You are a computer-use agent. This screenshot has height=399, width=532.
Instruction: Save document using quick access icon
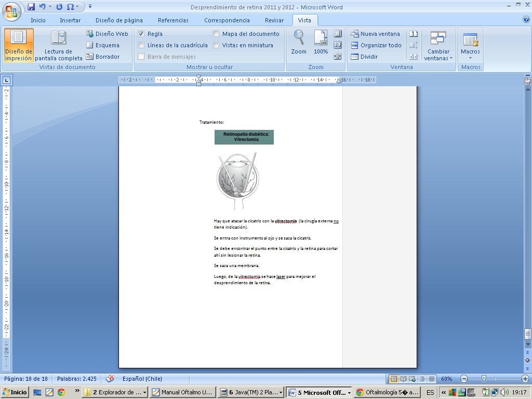point(31,7)
